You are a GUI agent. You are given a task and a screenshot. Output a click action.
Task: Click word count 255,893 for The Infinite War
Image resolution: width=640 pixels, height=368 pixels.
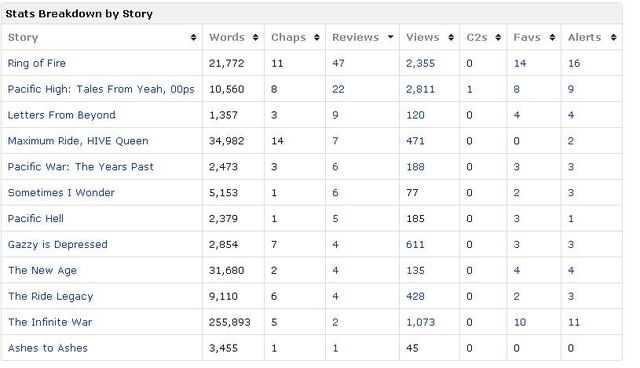[230, 322]
